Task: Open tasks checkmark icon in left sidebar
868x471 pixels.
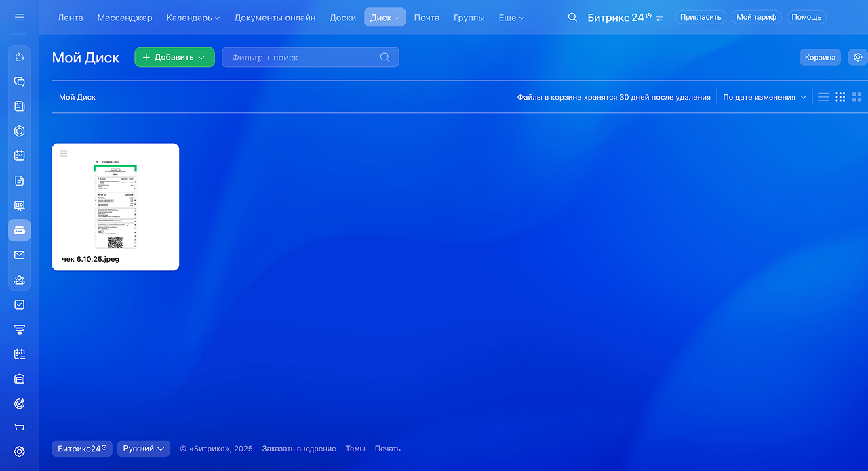Action: (x=20, y=304)
